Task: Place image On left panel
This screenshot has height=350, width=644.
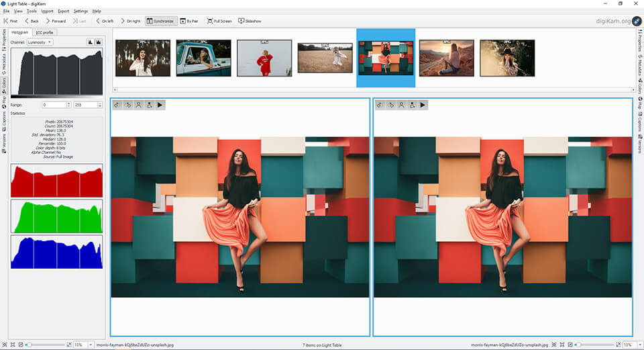Action: 105,21
